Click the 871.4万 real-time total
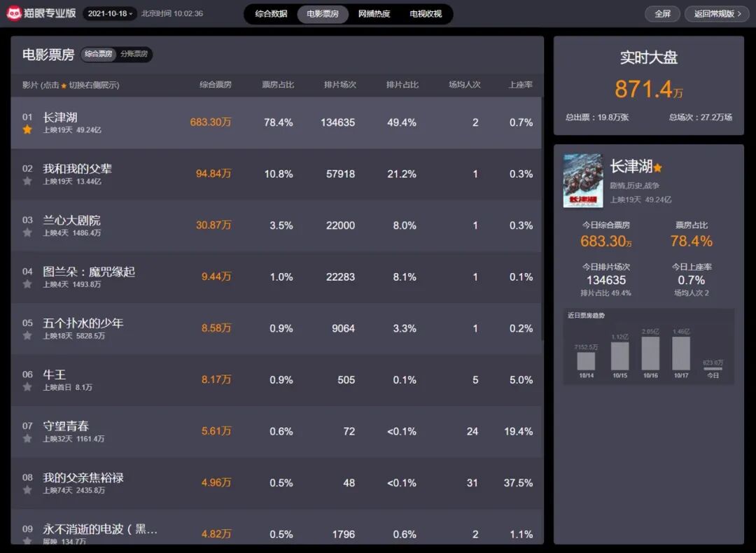Image resolution: width=756 pixels, height=553 pixels. [648, 89]
